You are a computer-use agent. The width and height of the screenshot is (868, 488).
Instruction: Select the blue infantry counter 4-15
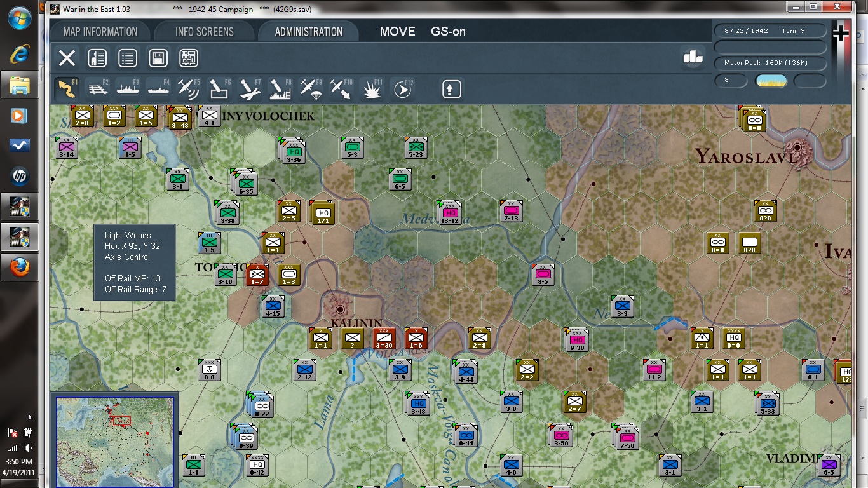(x=273, y=306)
